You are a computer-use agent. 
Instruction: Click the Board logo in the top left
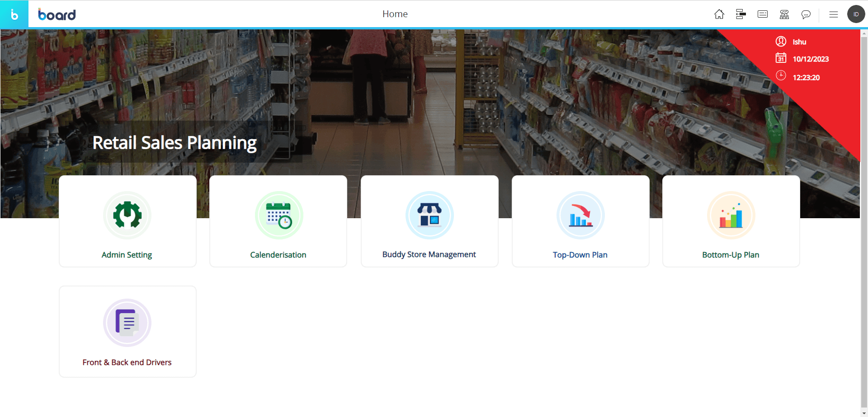pos(57,14)
